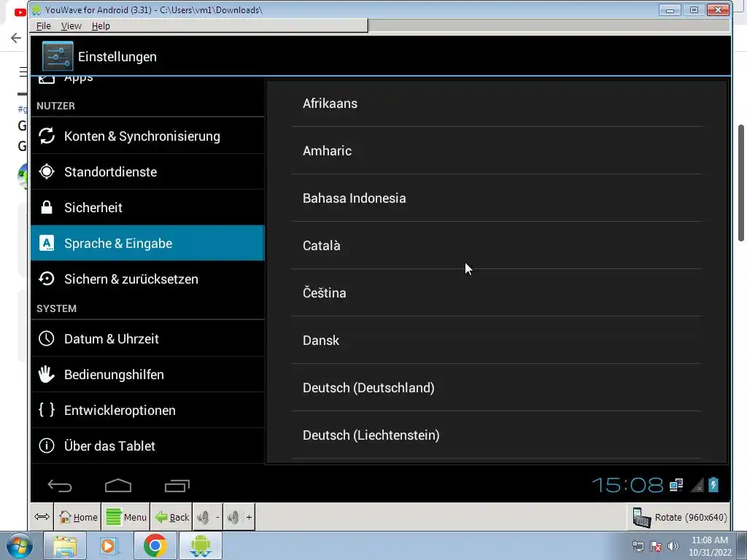
Task: Click YouWave Android icon in taskbar
Action: (200, 546)
